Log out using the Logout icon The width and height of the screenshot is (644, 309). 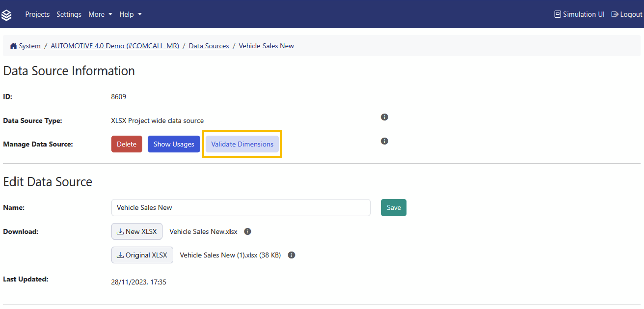tap(615, 14)
